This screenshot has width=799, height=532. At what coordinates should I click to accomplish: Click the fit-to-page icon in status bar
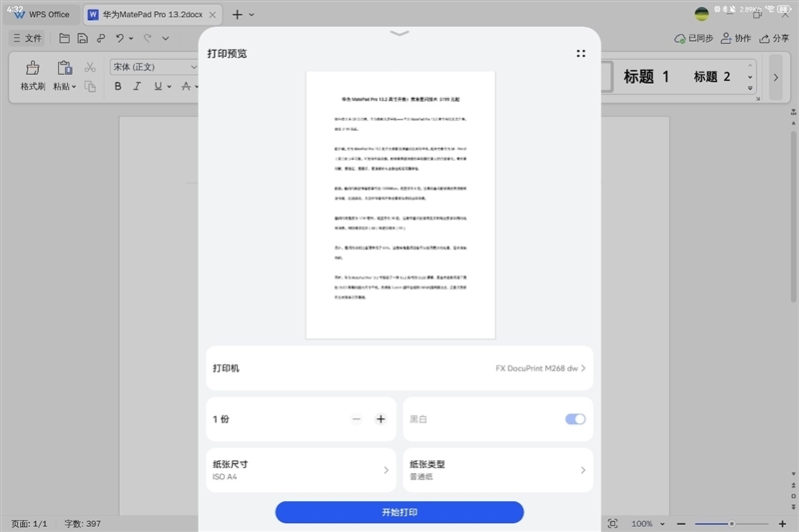pyautogui.click(x=612, y=523)
